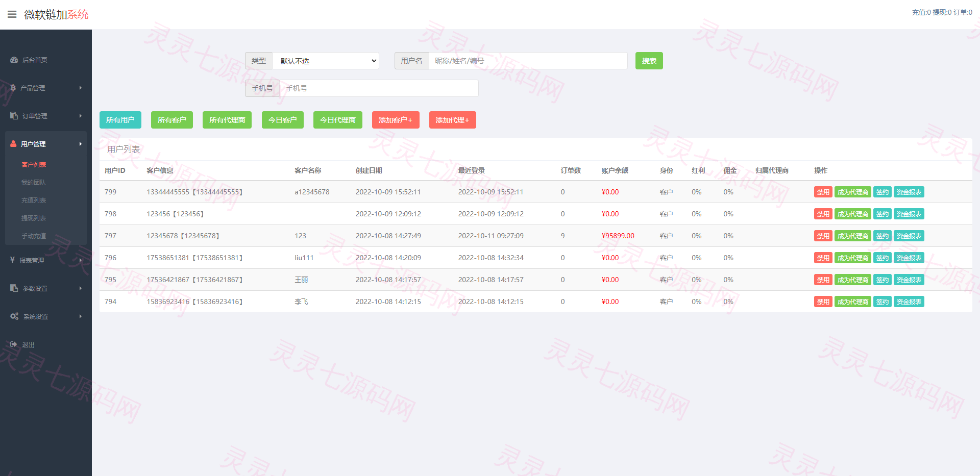Click the logout icon beside 退出

[14, 344]
